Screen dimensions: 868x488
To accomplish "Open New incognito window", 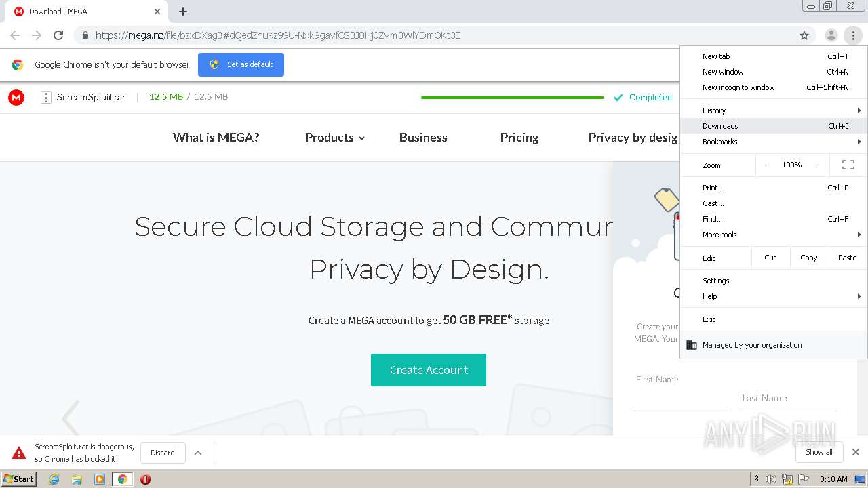I will point(774,87).
